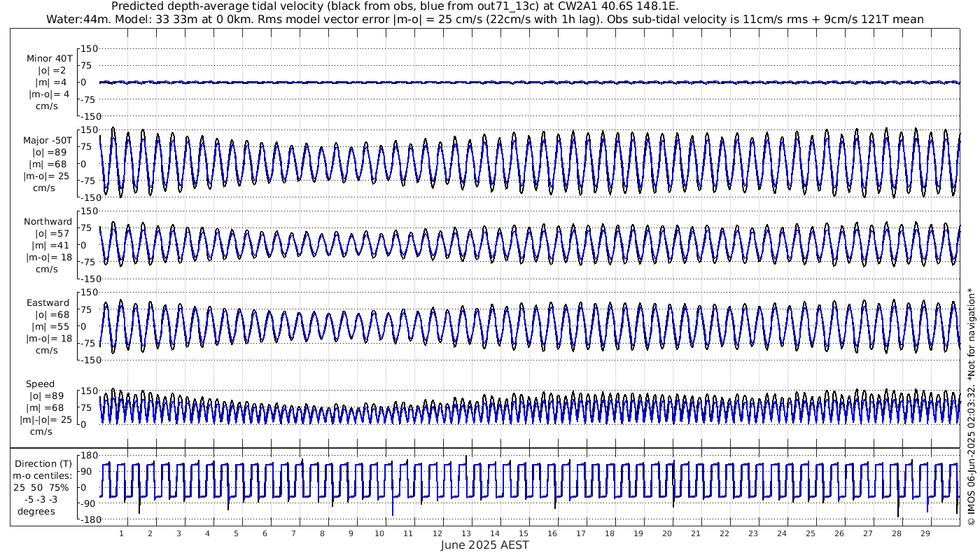Click the '|m| =68' value in the Major panel
This screenshot has width=980, height=560.
(48, 164)
